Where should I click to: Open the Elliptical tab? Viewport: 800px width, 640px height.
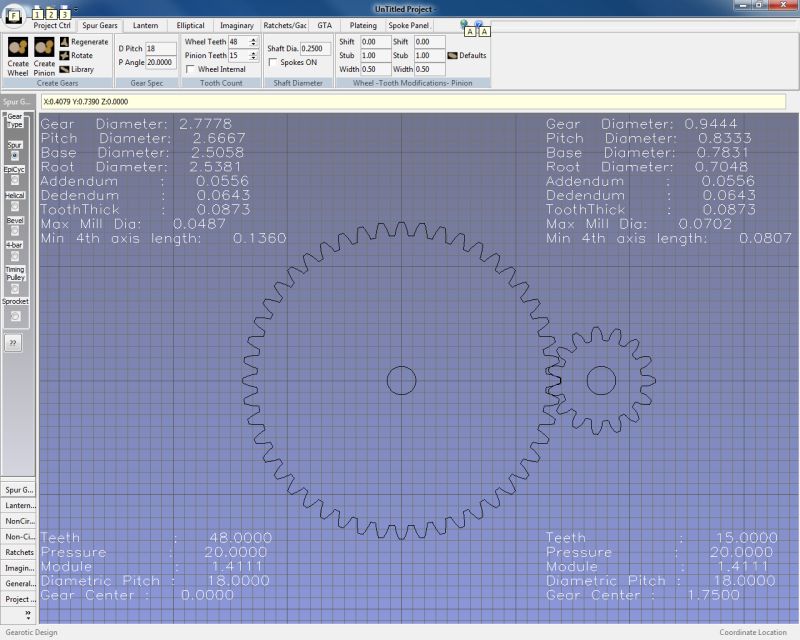190,25
